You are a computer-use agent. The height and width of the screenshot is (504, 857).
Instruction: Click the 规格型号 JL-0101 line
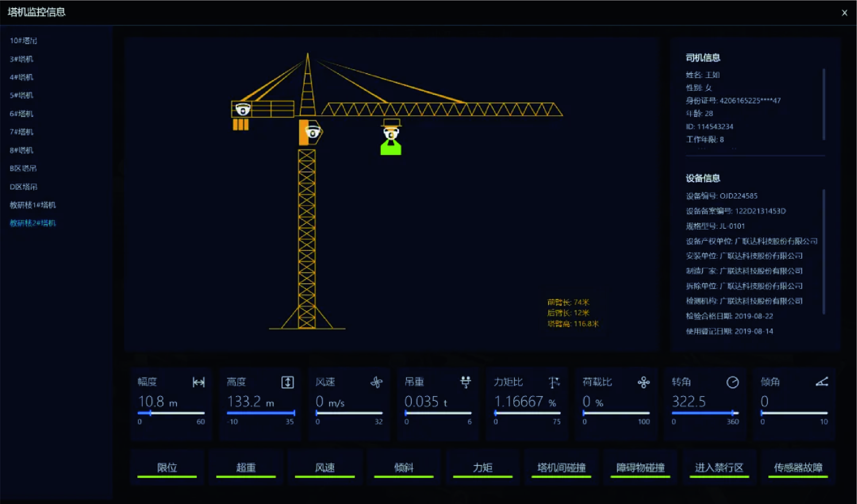click(715, 226)
